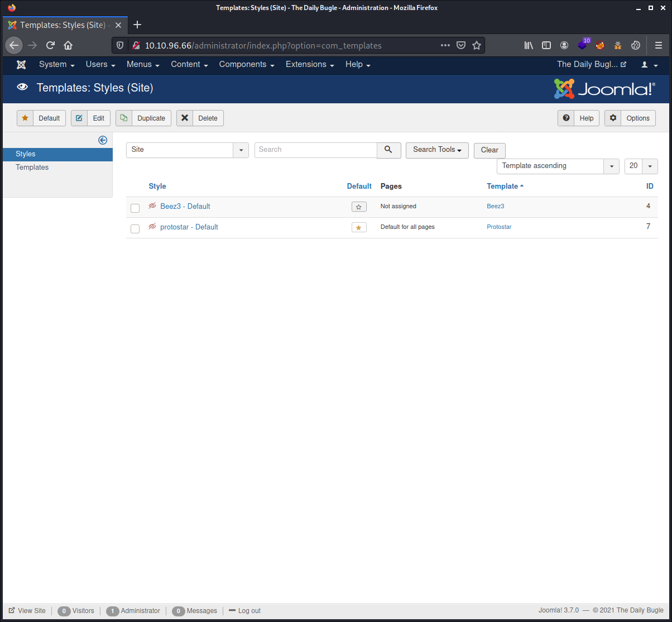The height and width of the screenshot is (622, 672).
Task: Toggle the protostar default star icon
Action: tap(359, 227)
